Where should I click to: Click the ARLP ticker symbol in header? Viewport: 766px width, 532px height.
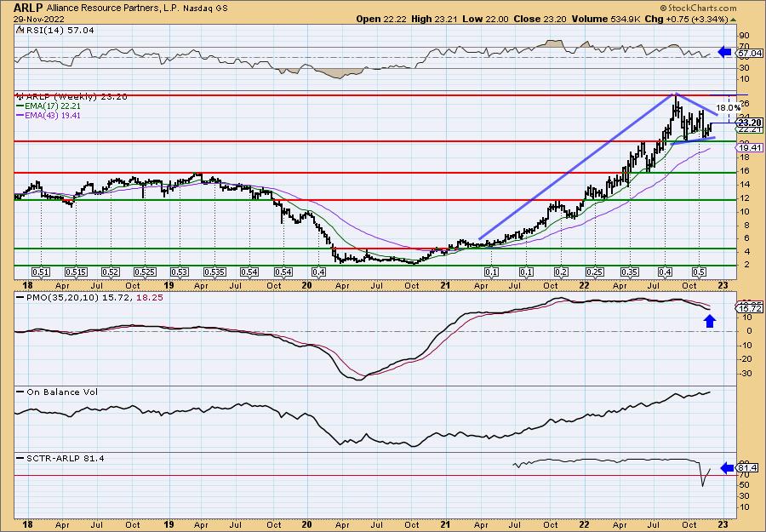click(28, 8)
